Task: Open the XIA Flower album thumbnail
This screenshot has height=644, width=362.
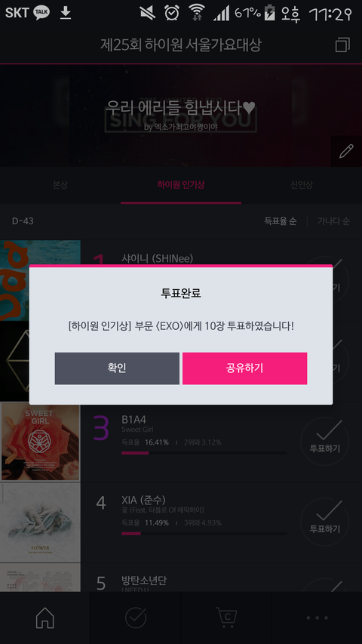Action: tap(40, 522)
